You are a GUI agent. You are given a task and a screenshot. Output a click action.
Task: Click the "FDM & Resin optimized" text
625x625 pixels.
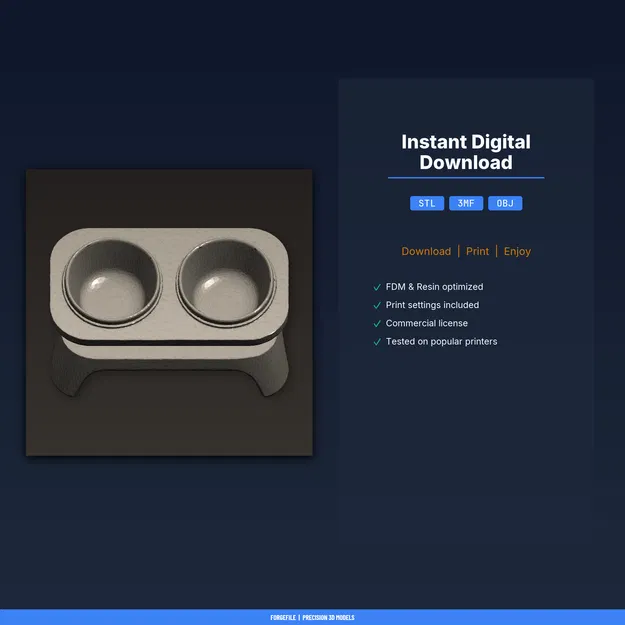(x=434, y=287)
